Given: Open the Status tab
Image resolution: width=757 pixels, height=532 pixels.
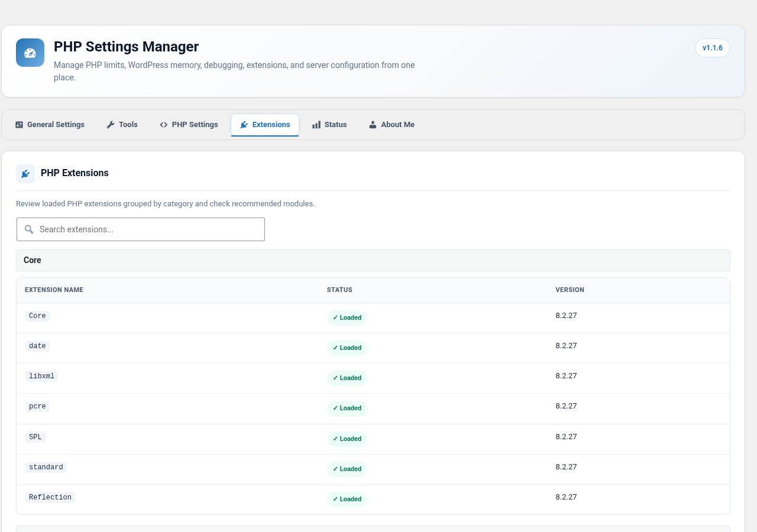Looking at the screenshot, I should click(329, 125).
